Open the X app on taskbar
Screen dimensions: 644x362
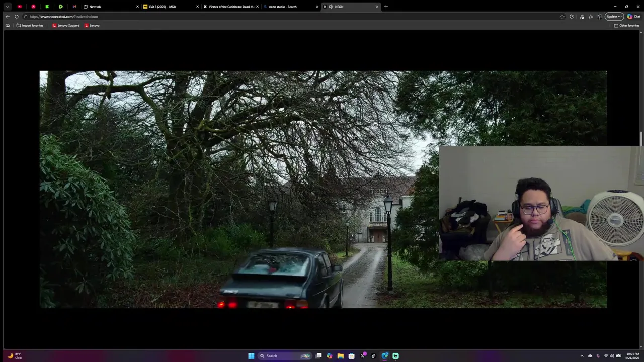click(362, 356)
